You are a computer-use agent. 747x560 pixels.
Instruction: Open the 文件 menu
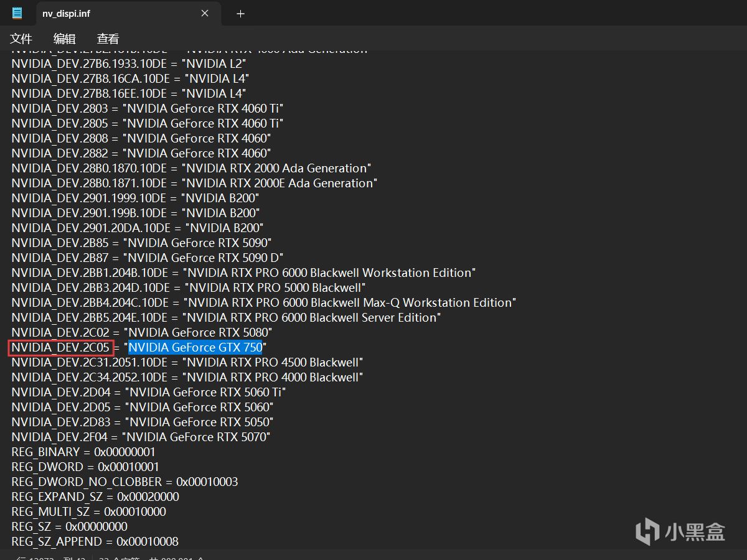[21, 39]
